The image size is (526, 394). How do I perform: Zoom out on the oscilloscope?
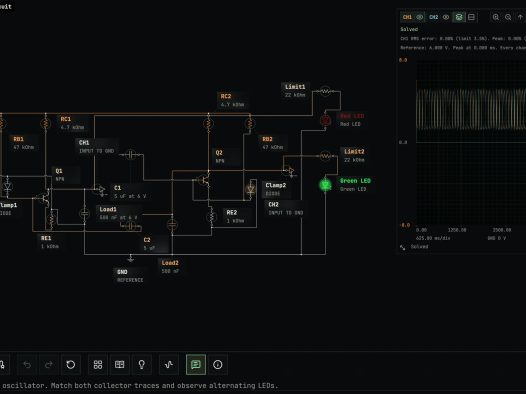pyautogui.click(x=508, y=17)
